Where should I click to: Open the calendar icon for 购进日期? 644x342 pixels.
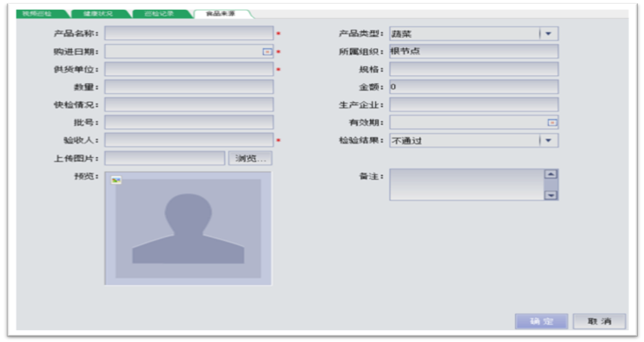pyautogui.click(x=267, y=52)
